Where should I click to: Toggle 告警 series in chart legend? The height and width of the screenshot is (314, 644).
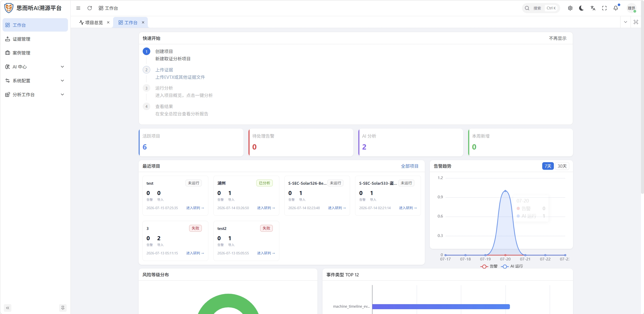489,266
